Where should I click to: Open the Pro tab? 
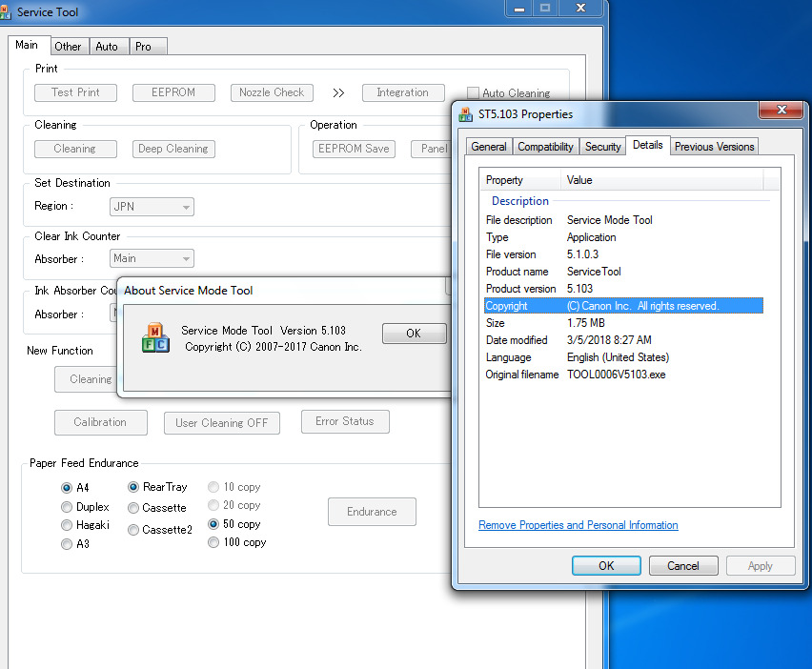coord(148,47)
